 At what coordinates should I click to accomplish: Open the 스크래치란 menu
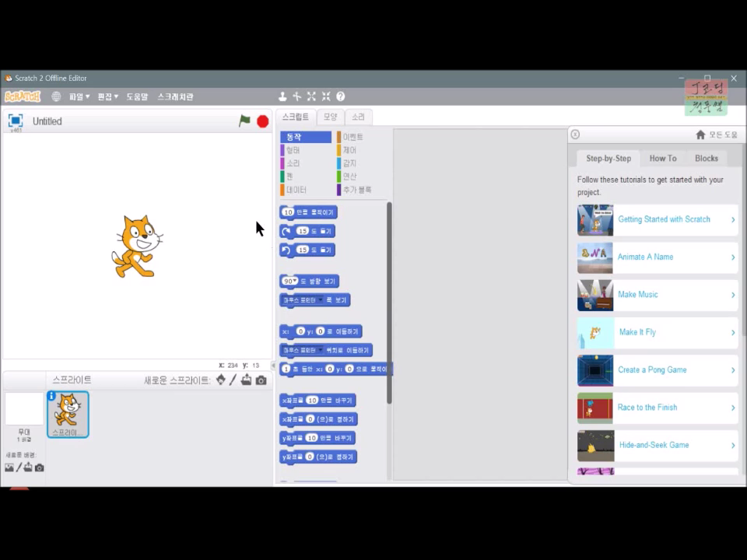[175, 96]
